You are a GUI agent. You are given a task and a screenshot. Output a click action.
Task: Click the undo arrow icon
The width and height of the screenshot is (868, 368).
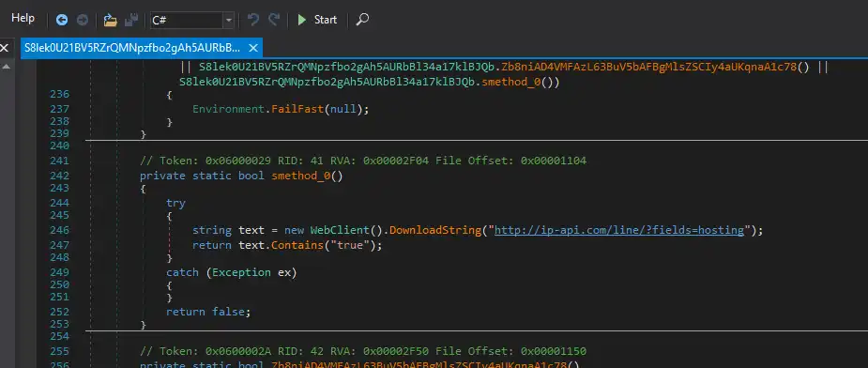pyautogui.click(x=253, y=20)
